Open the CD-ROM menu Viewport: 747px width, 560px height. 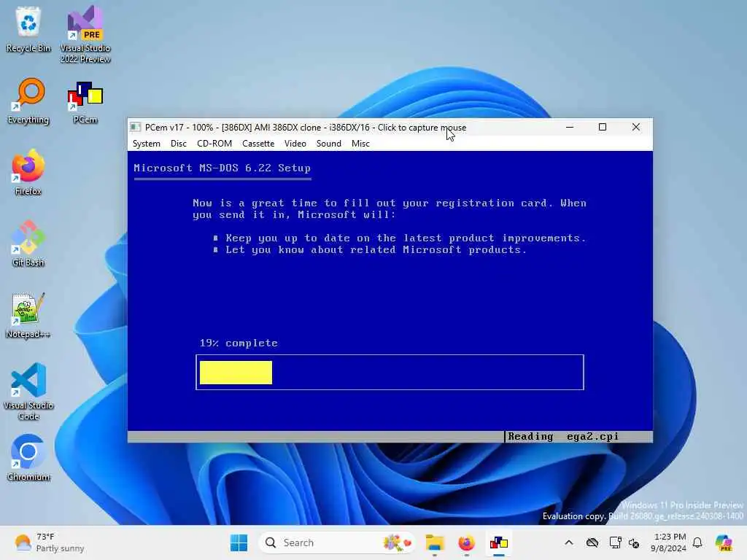[x=214, y=144]
